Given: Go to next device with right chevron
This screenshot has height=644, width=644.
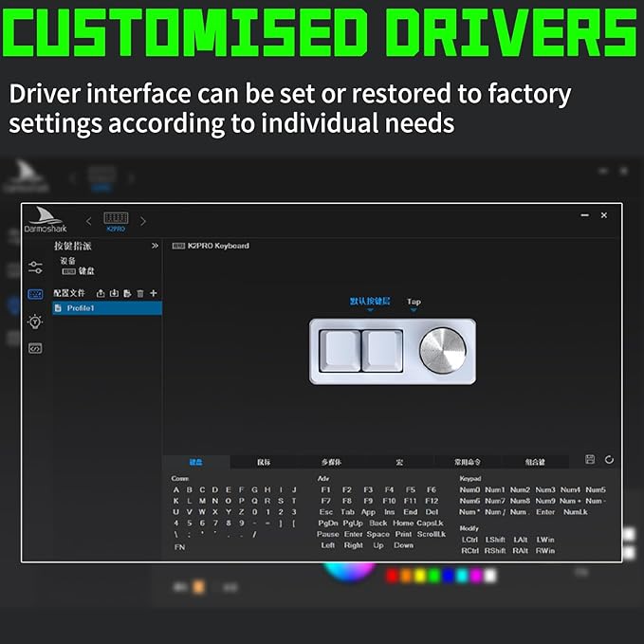Looking at the screenshot, I should point(143,221).
